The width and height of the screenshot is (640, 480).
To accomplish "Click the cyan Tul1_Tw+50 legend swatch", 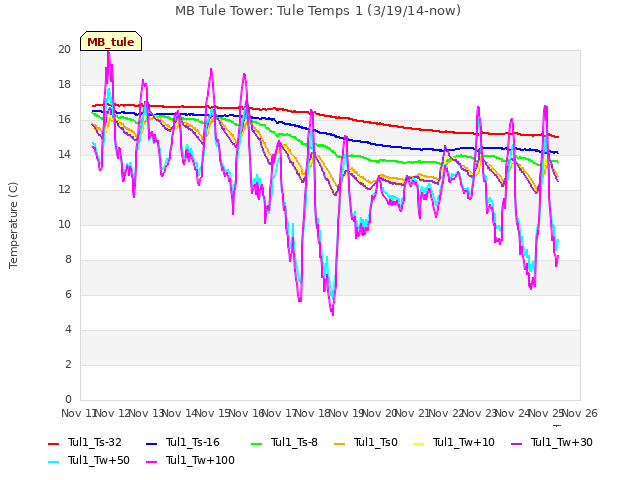I will [x=53, y=461].
